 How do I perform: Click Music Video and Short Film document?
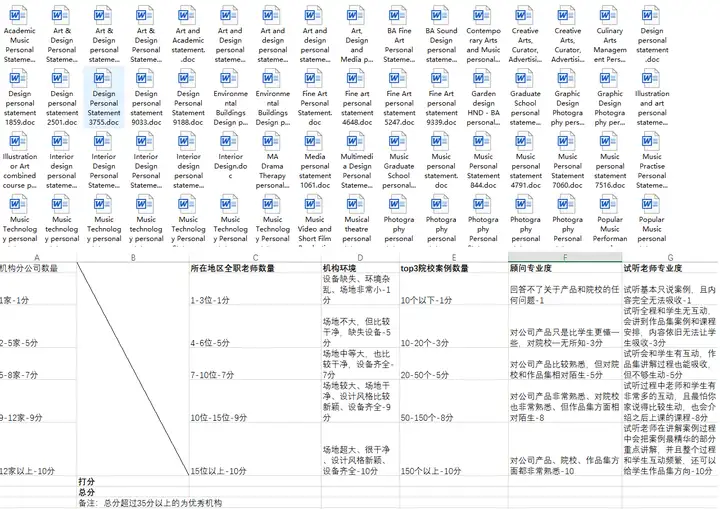tap(315, 220)
